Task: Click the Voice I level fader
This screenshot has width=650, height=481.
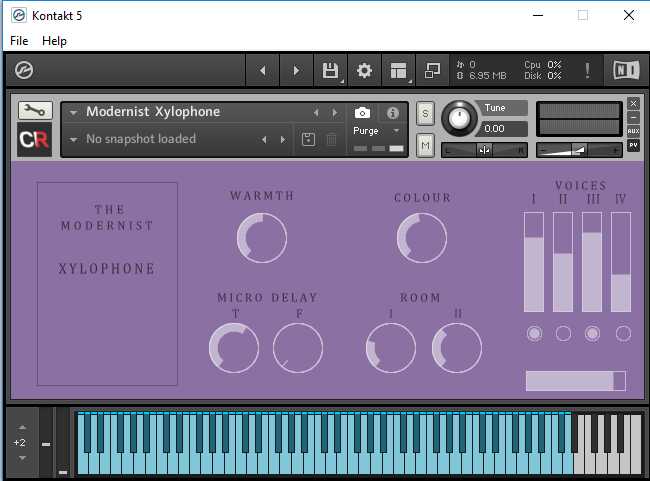Action: point(534,262)
